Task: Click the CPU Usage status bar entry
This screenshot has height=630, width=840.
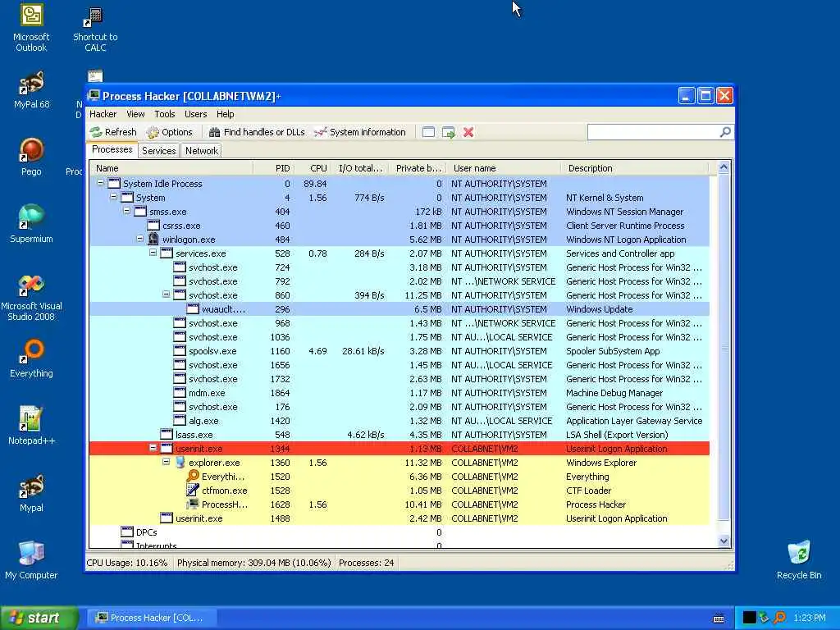Action: coord(127,563)
